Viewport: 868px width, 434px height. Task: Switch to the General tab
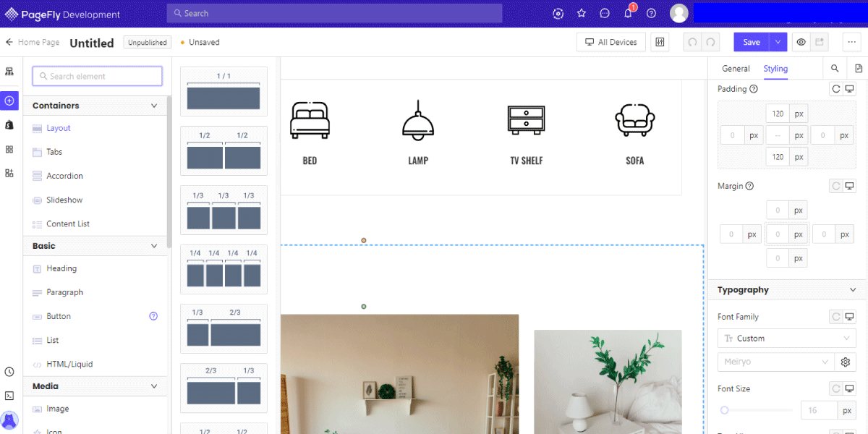[x=736, y=69]
